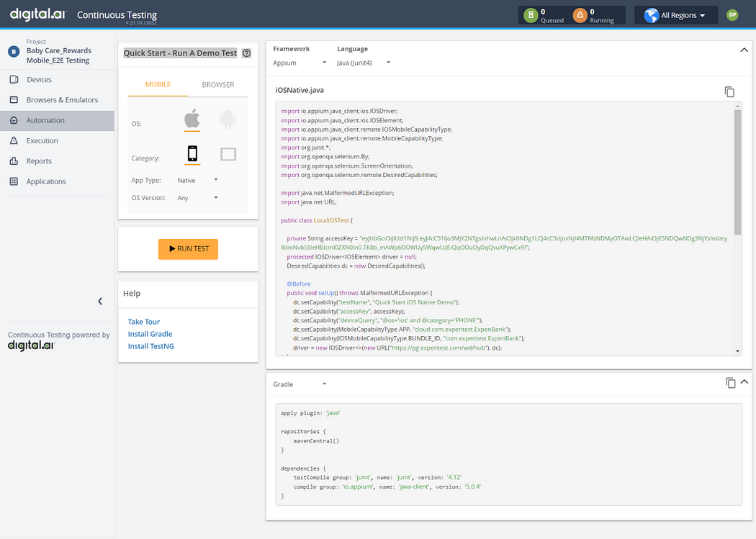Click the Baby Care_Rewards project name
The height and width of the screenshot is (539, 756).
pos(58,55)
